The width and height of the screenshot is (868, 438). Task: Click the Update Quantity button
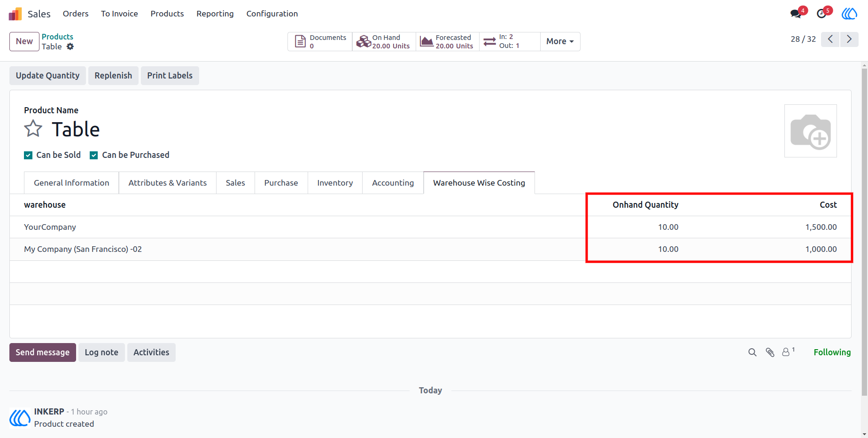tap(47, 76)
